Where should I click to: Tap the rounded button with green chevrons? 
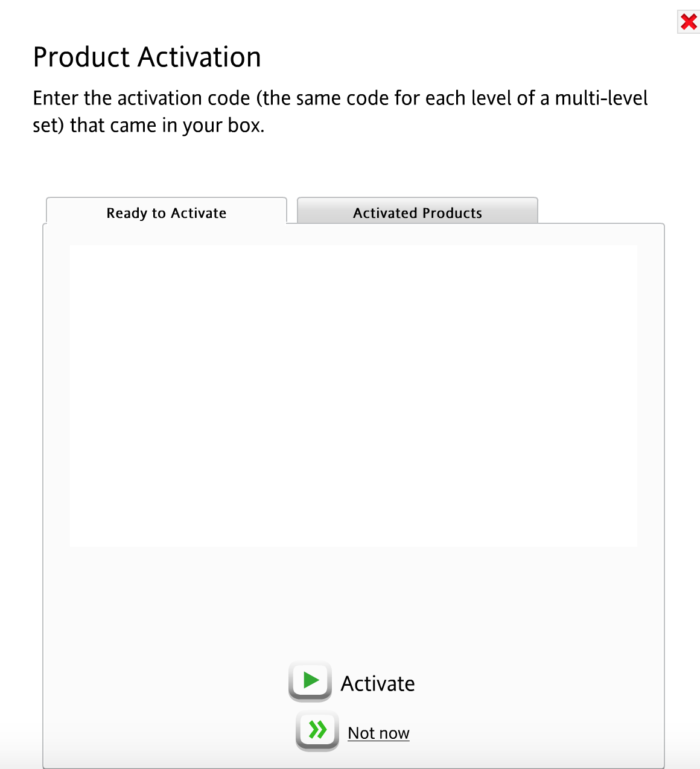(317, 730)
